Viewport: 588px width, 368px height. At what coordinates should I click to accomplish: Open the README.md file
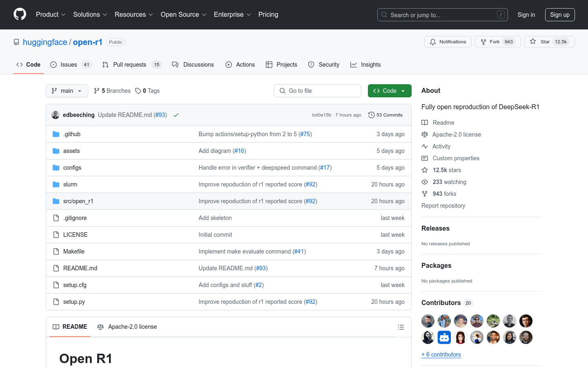(80, 268)
